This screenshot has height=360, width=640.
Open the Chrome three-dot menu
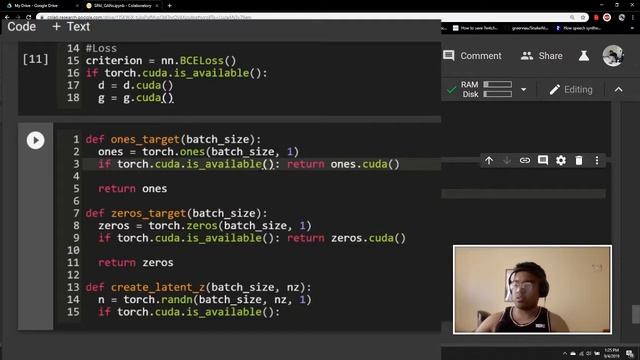[633, 17]
